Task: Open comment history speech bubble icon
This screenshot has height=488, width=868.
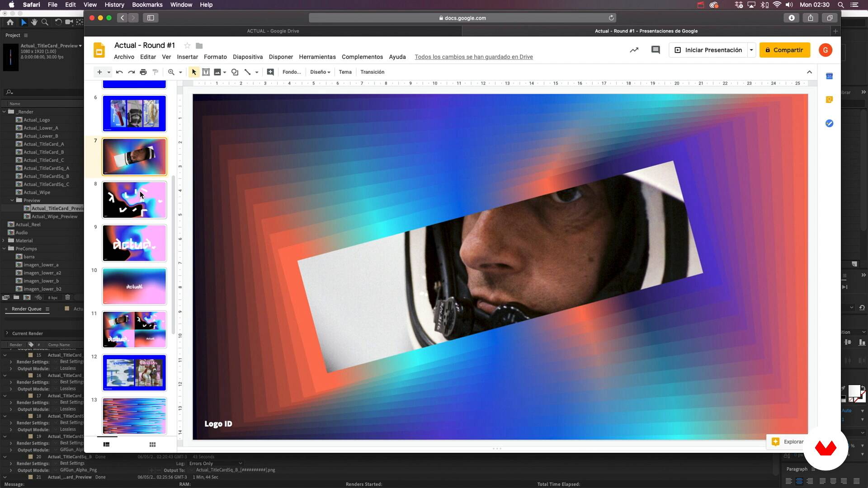Action: pos(656,50)
